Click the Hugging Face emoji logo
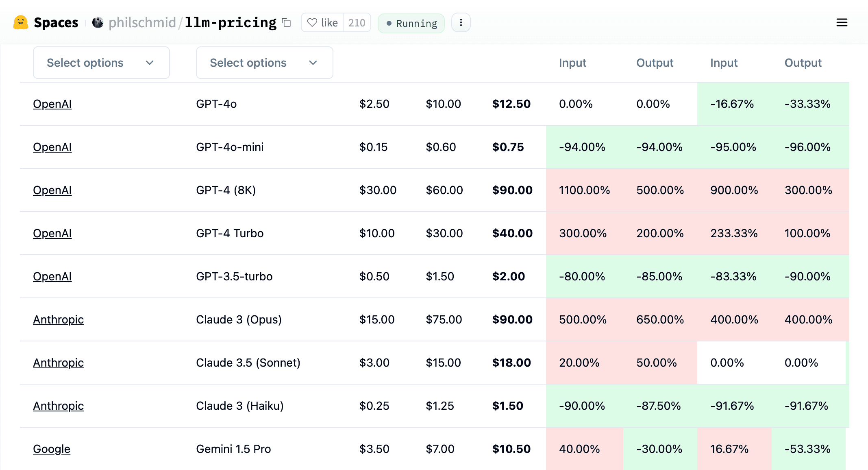Viewport: 868px width, 470px height. pyautogui.click(x=21, y=22)
